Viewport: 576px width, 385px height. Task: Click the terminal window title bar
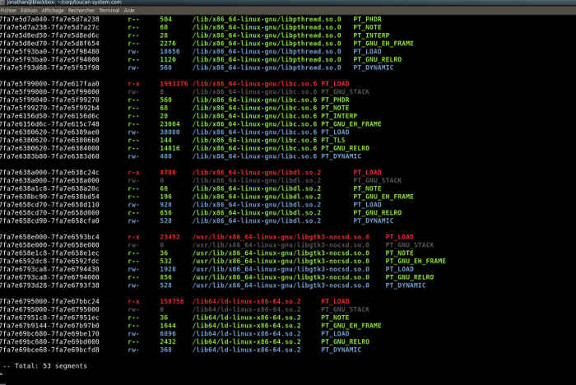pos(288,2)
